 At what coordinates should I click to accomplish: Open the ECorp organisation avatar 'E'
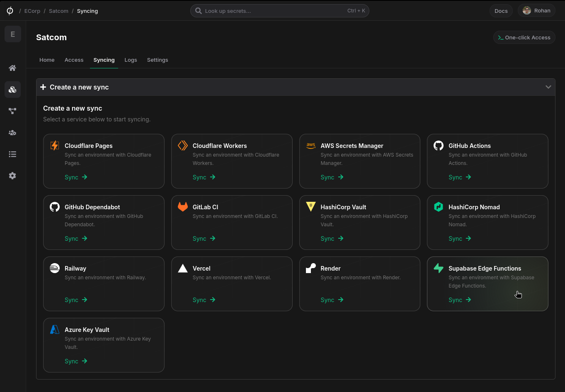[13, 34]
